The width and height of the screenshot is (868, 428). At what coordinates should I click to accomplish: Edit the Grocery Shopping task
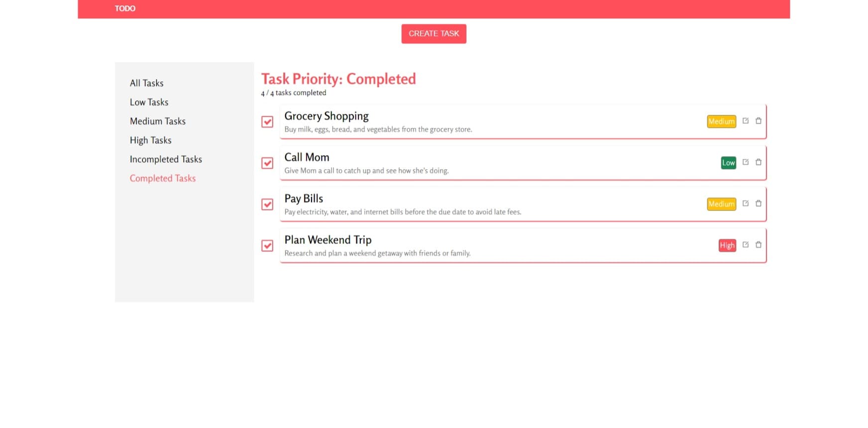coord(746,120)
